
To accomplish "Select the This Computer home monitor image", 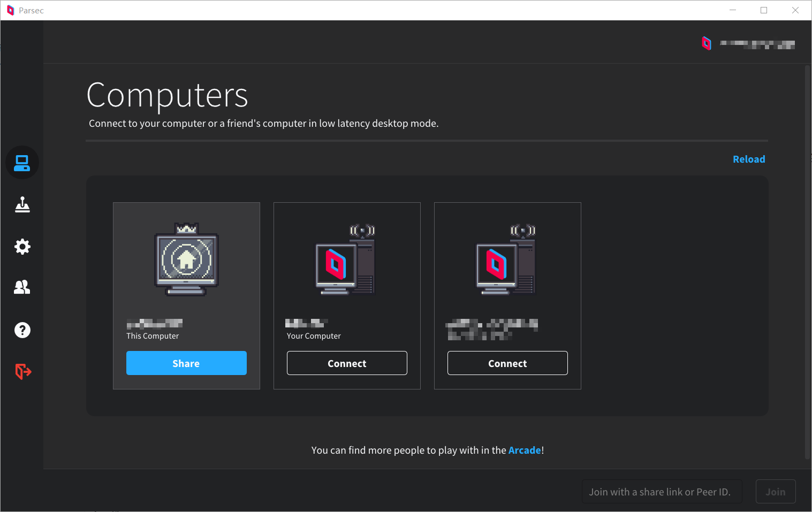I will (x=186, y=259).
